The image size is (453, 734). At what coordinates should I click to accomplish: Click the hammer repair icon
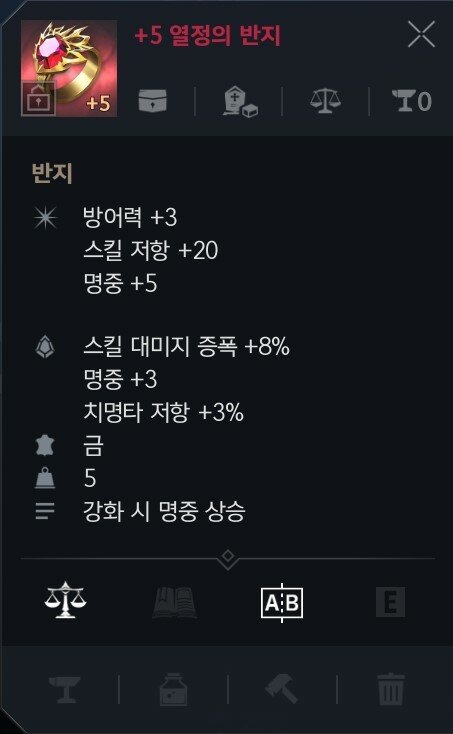pos(282,689)
